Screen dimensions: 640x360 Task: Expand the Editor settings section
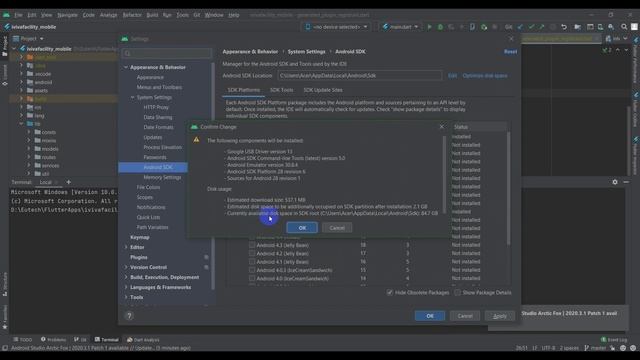click(126, 247)
